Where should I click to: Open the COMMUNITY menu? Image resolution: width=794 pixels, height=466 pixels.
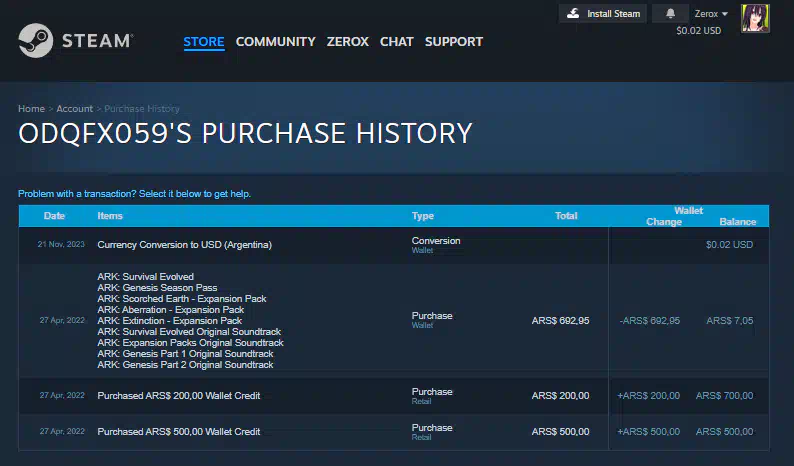pos(275,42)
